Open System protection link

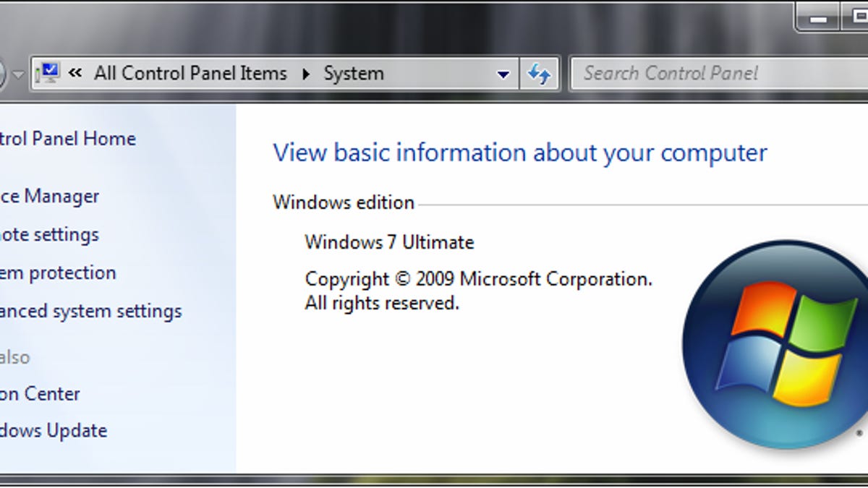[x=58, y=273]
